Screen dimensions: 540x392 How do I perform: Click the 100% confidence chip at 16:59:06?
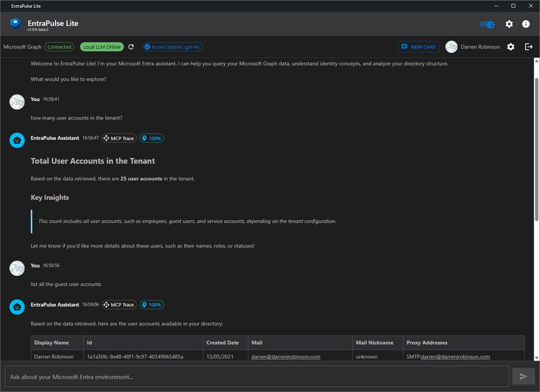152,305
